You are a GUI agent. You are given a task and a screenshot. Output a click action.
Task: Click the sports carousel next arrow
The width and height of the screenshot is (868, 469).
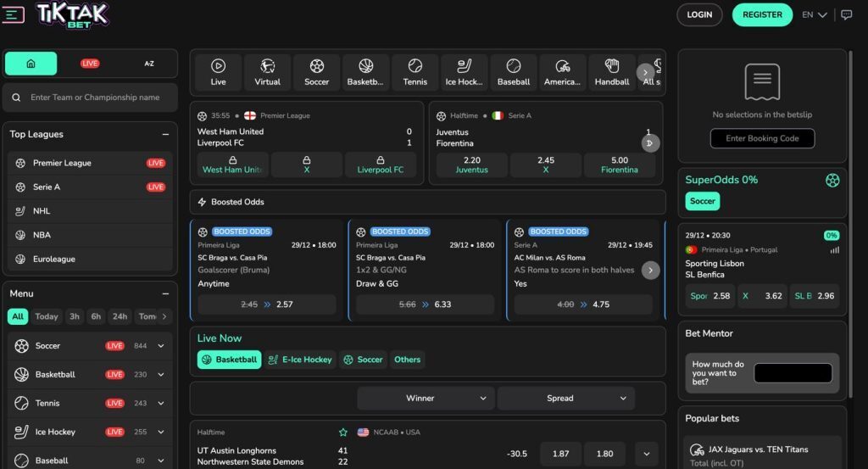coord(645,73)
